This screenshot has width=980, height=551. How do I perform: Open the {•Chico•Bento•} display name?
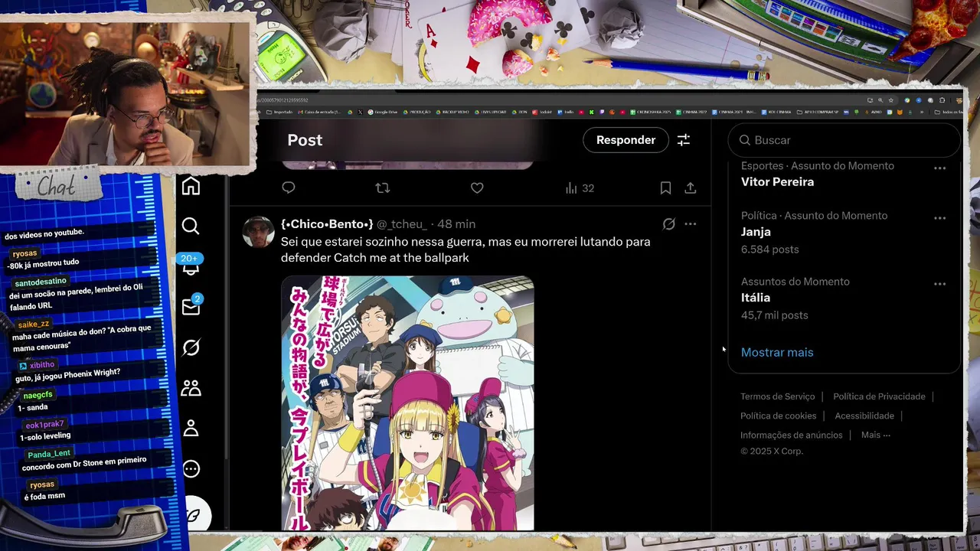pos(327,224)
